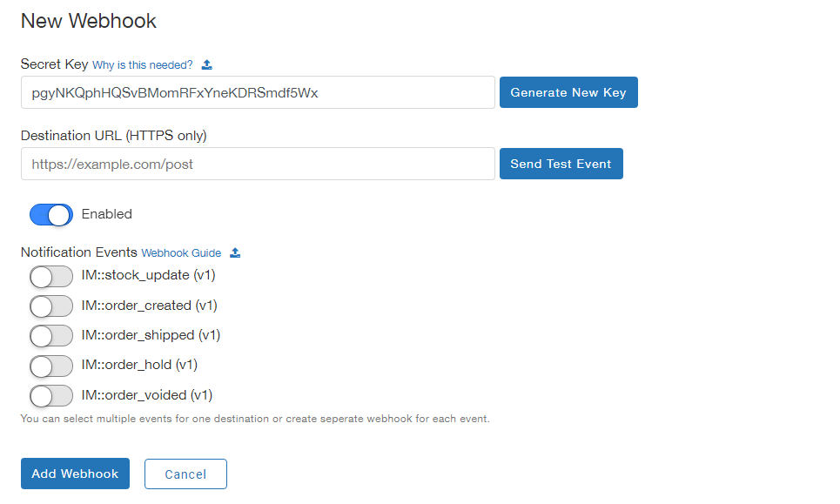The image size is (840, 504).
Task: Click Generate New Key
Action: tap(568, 91)
